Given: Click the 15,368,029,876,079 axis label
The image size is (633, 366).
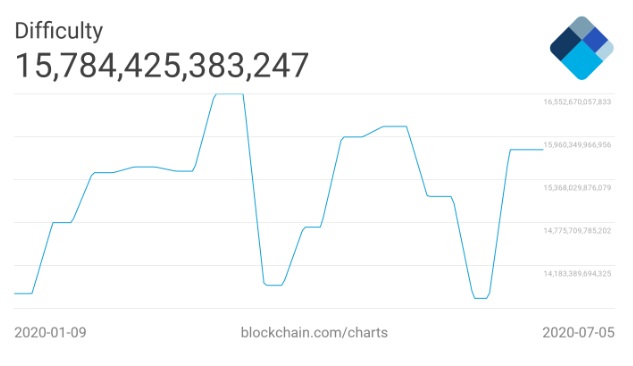Looking at the screenshot, I should (x=577, y=188).
